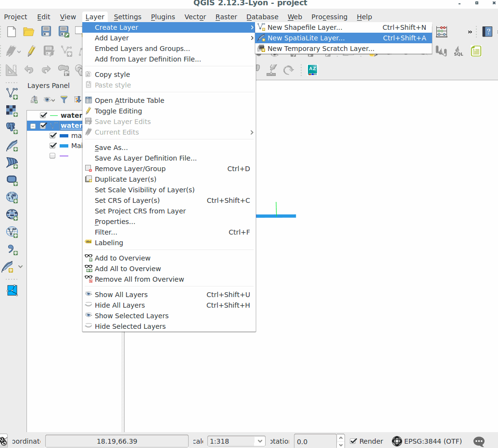This screenshot has width=498, height=448.
Task: Expand the Current Edits submenu
Action: (x=169, y=132)
